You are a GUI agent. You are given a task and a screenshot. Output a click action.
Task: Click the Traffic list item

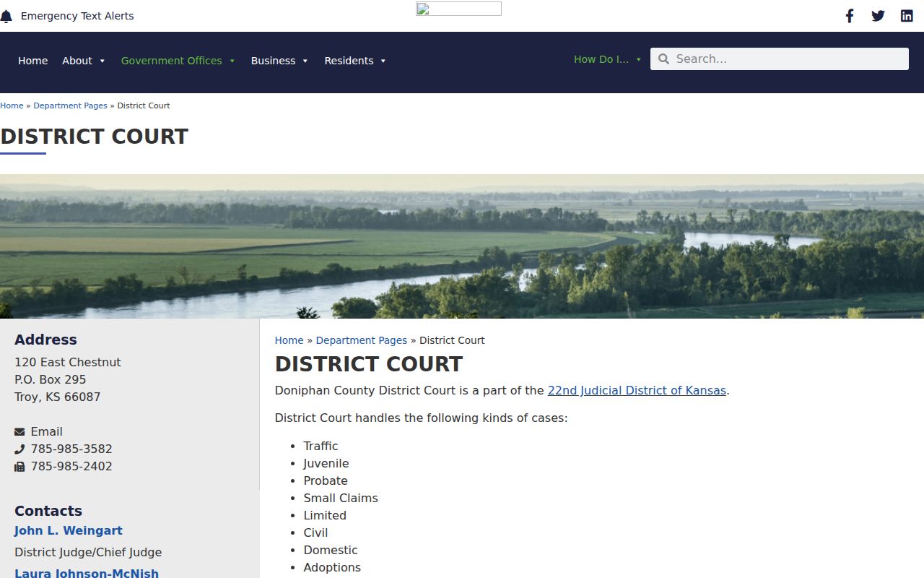point(321,446)
